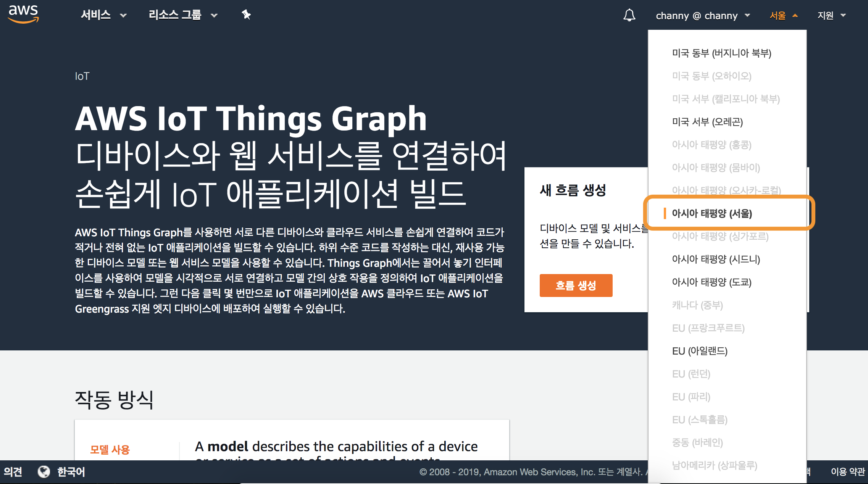Expand the 리소스 그룹 dropdown

(182, 15)
